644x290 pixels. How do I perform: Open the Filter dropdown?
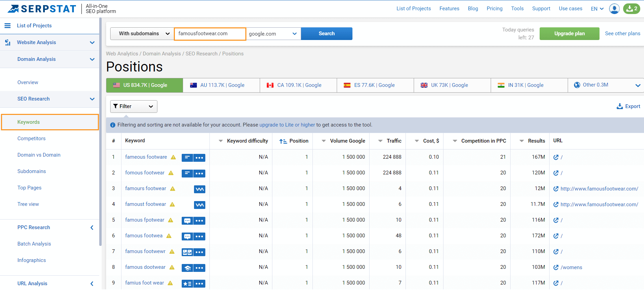pos(134,106)
